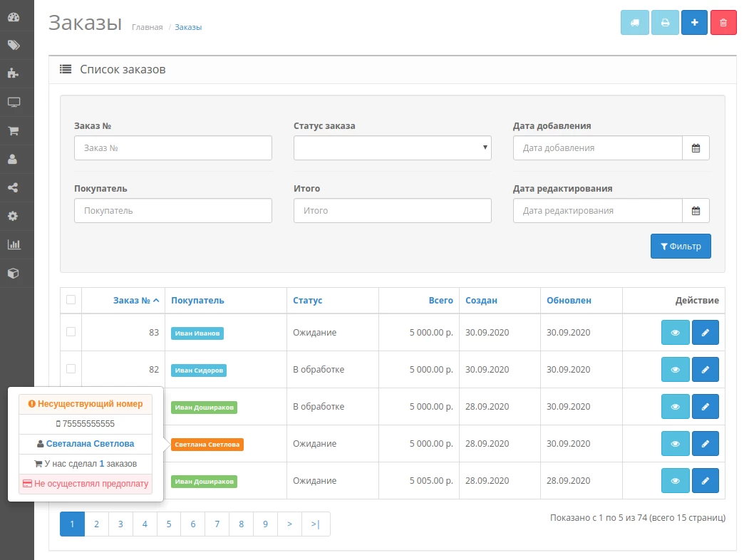The height and width of the screenshot is (560, 744).
Task: Open Светалана Светлова link in popup
Action: (91, 443)
